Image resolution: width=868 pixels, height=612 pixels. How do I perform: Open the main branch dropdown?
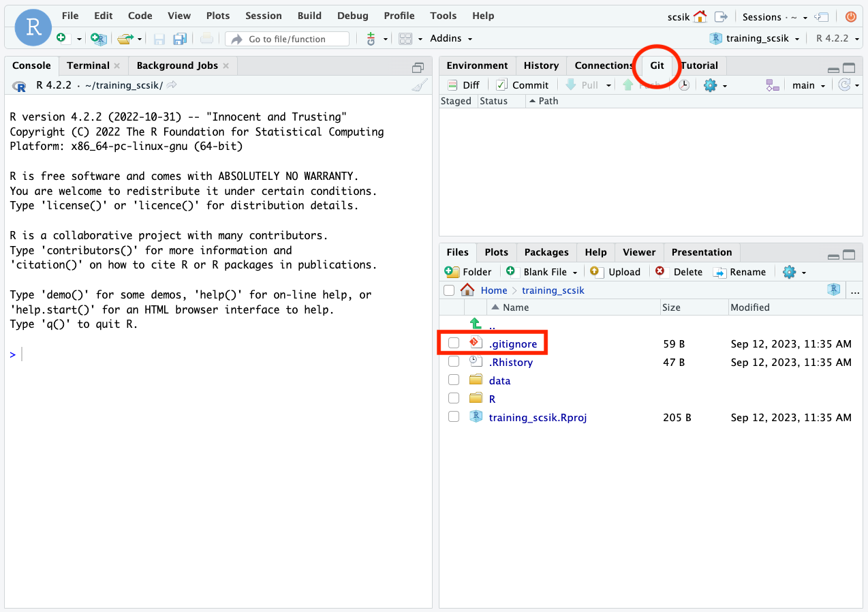click(x=809, y=85)
